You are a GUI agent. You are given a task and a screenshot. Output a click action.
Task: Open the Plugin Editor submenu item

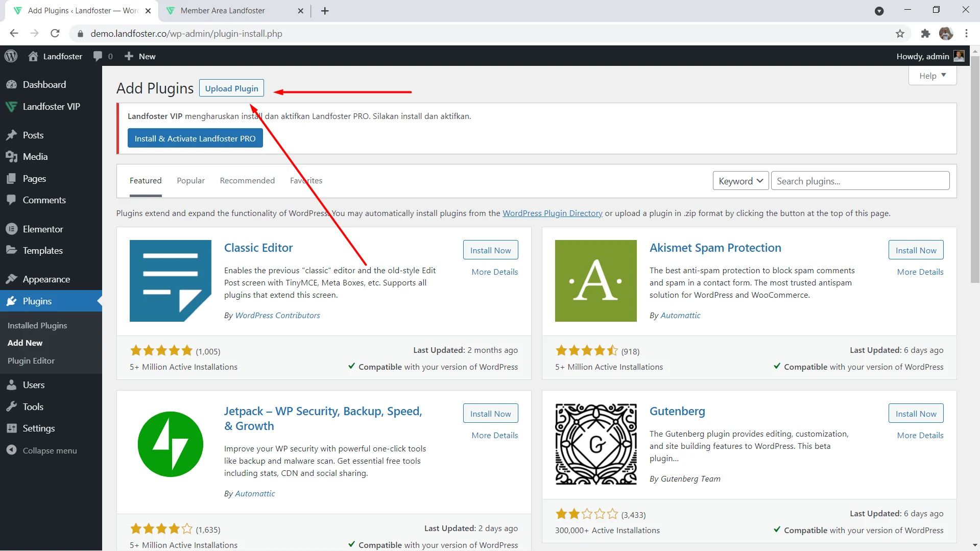31,361
